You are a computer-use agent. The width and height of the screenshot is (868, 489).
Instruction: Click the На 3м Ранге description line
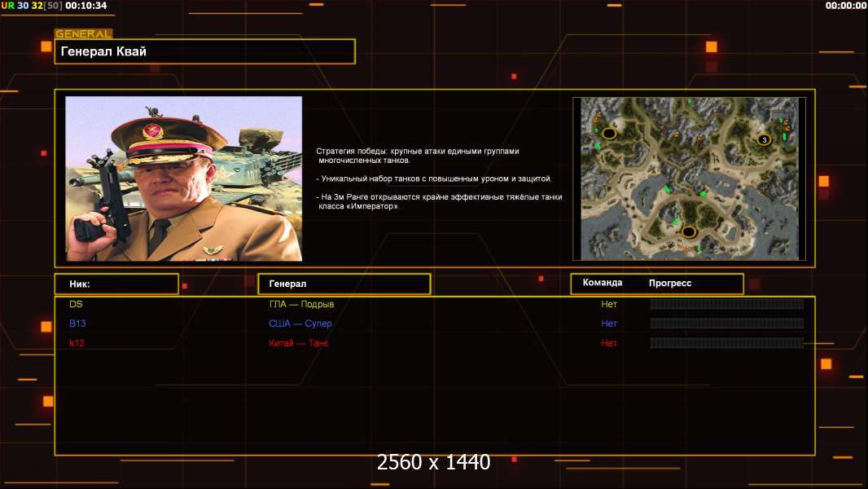(440, 201)
